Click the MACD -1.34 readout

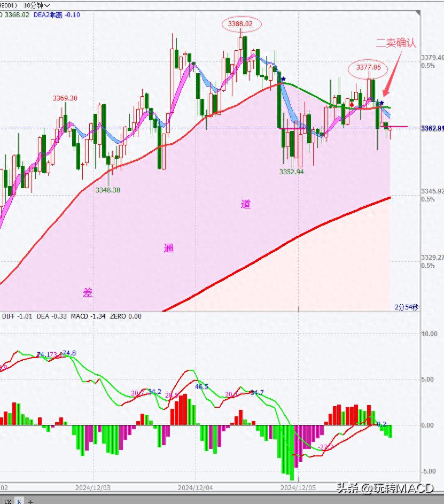88,316
